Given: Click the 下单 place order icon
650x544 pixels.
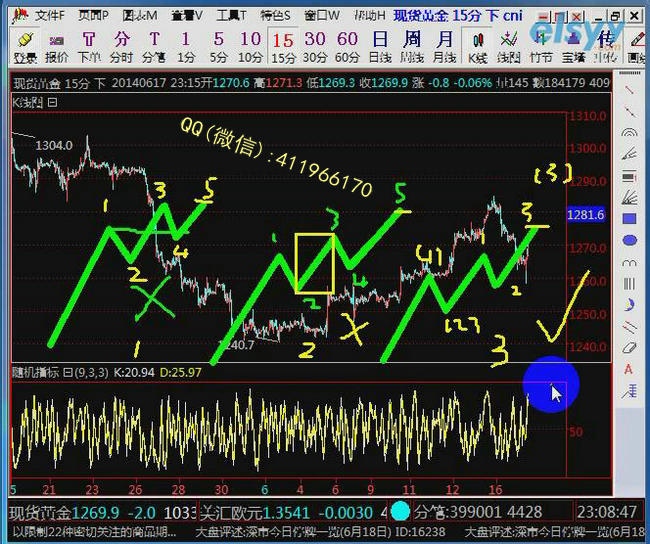Looking at the screenshot, I should (x=89, y=48).
